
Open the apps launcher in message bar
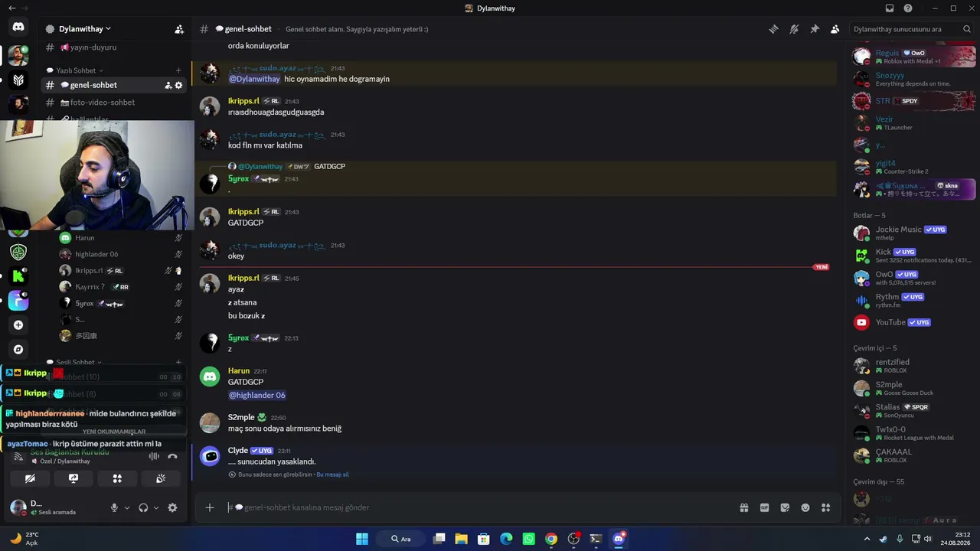(825, 507)
